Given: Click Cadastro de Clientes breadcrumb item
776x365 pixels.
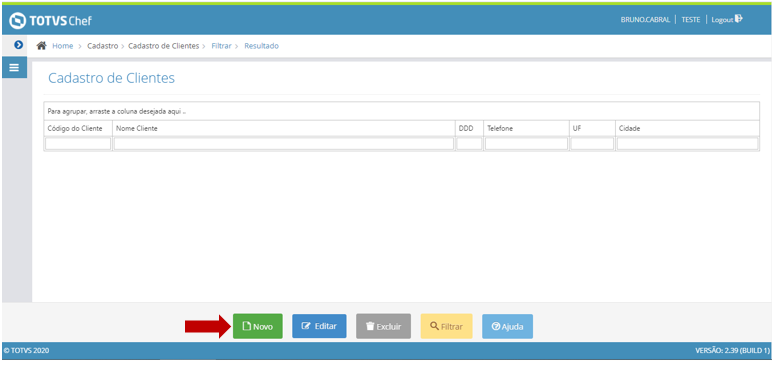Looking at the screenshot, I should point(163,46).
